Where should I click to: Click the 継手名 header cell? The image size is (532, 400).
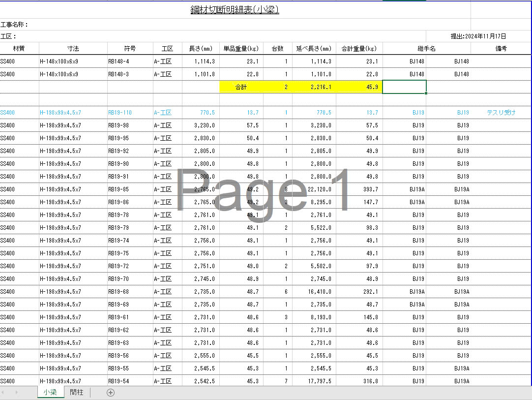point(426,49)
